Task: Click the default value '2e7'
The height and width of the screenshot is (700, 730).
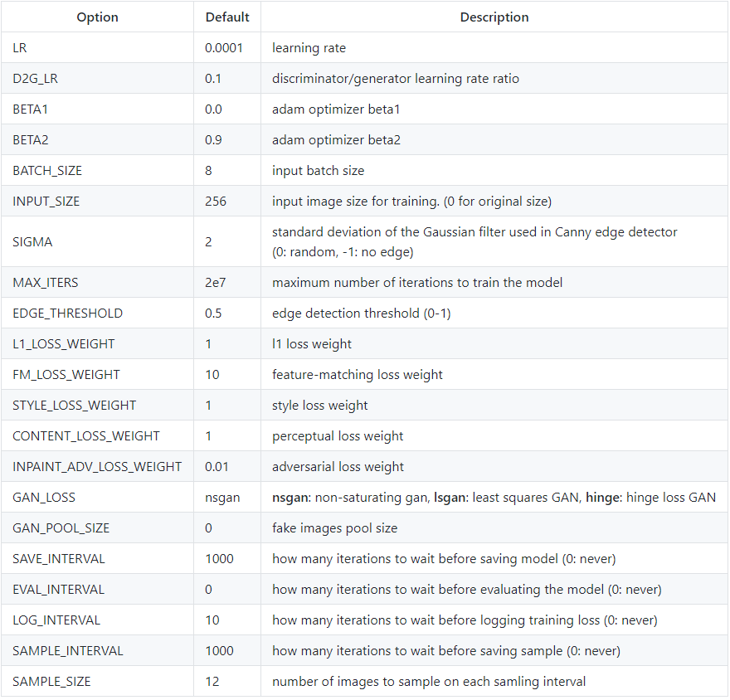Action: 215,283
